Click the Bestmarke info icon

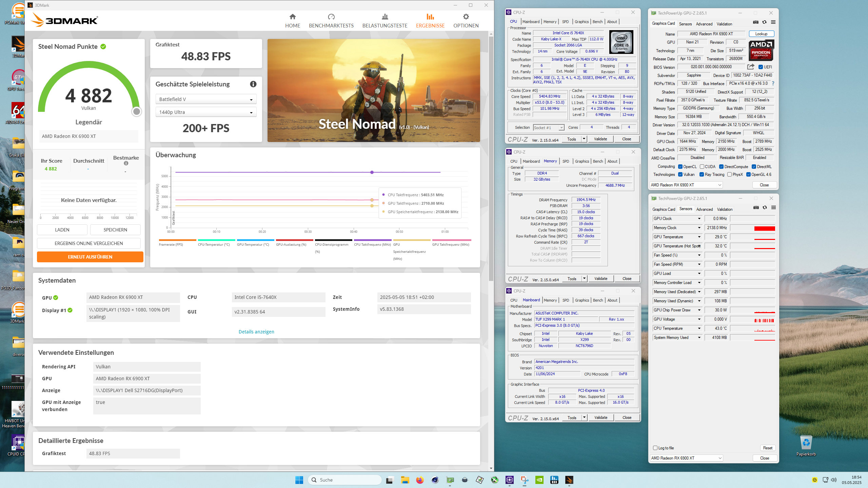[126, 163]
